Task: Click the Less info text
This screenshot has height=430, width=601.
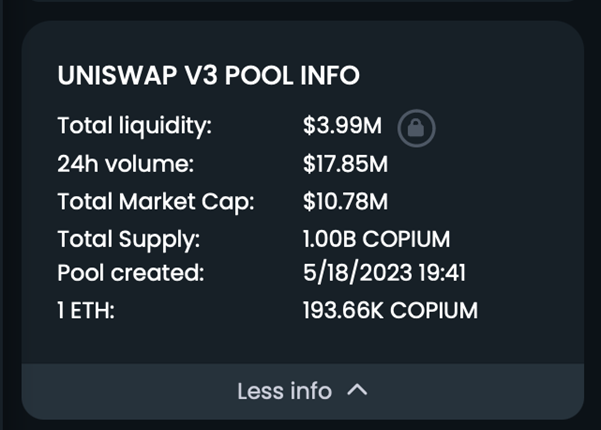Action: pyautogui.click(x=284, y=391)
